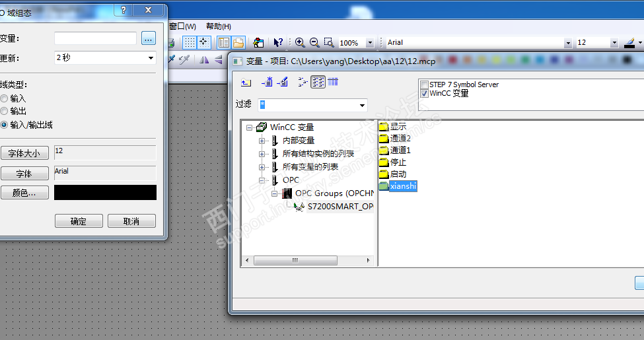Open the 100% zoom level dropdown
Screen dimensions: 644x340
click(x=370, y=43)
